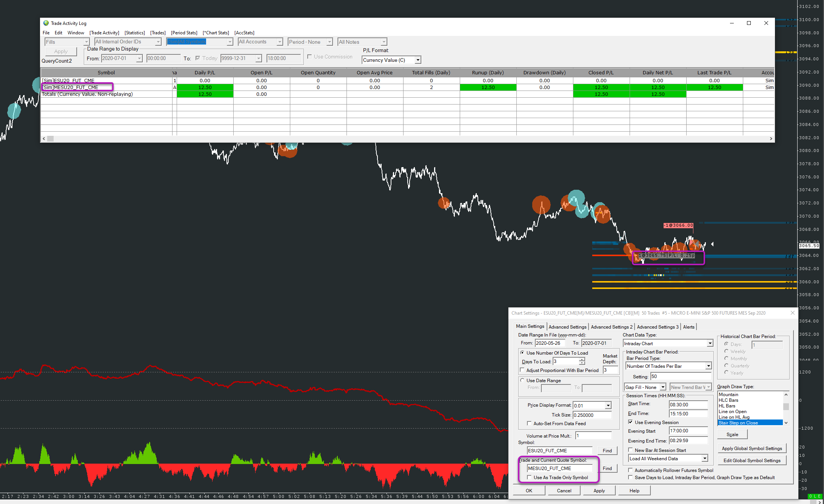The height and width of the screenshot is (504, 824).
Task: Tick Use As Trade Only Symbol
Action: point(529,477)
